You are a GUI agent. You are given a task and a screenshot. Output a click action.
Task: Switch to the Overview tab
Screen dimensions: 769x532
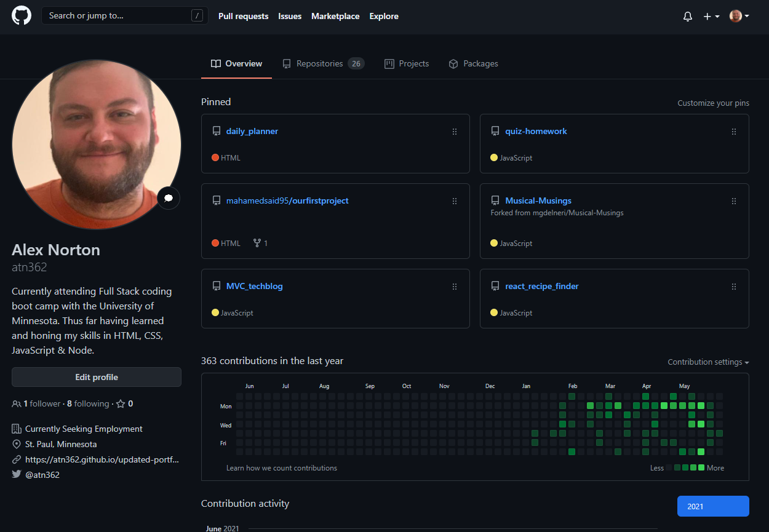(x=236, y=63)
